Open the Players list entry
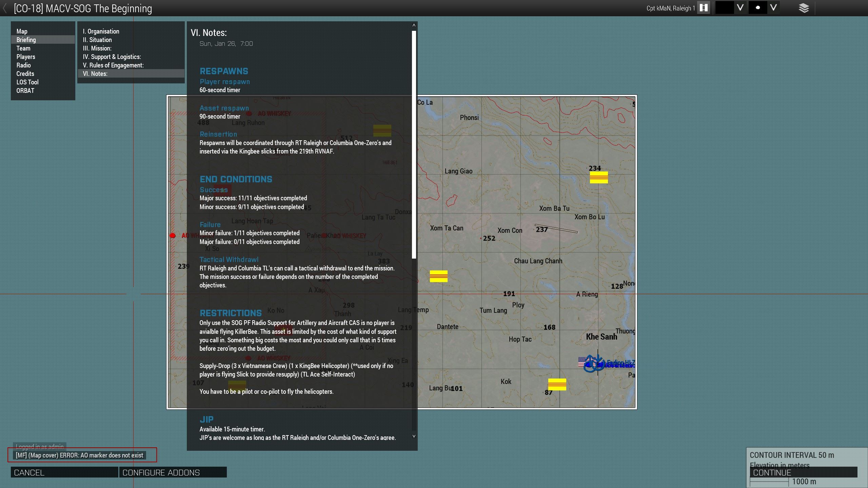 coord(43,57)
